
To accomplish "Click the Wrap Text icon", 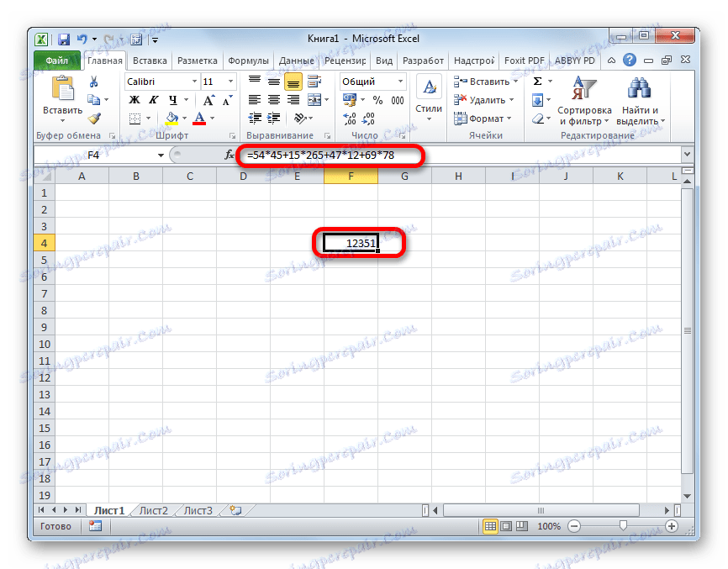I will (x=314, y=82).
